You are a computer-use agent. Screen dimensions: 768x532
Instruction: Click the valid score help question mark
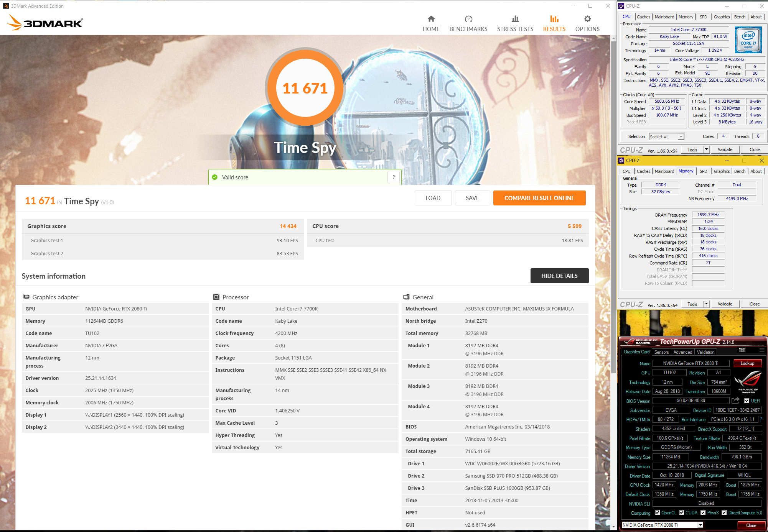394,177
